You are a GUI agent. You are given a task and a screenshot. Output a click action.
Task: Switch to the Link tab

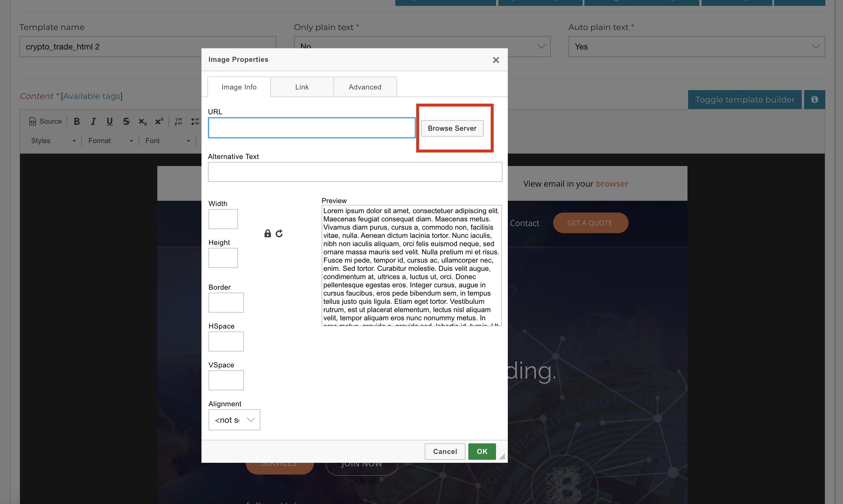click(x=302, y=87)
